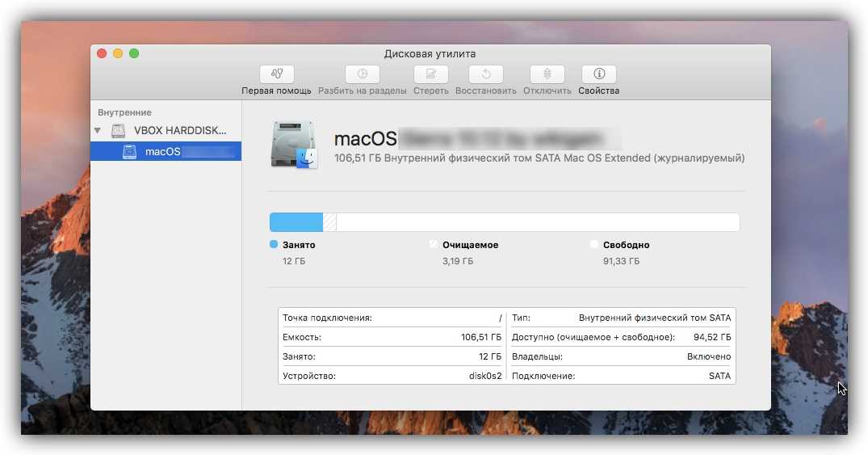Open the Info (Свойства) toolbar icon
Screen dimensions: 868x455
tap(598, 74)
